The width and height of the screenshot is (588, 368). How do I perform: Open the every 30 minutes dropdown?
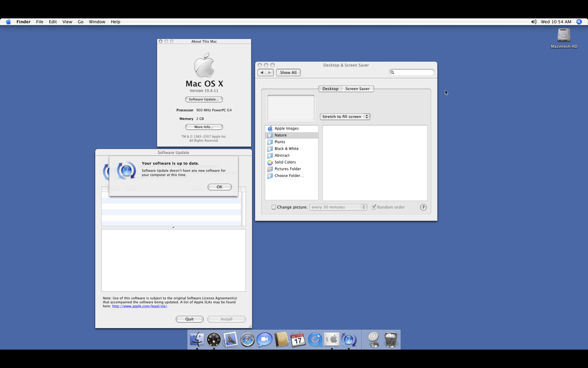(338, 207)
